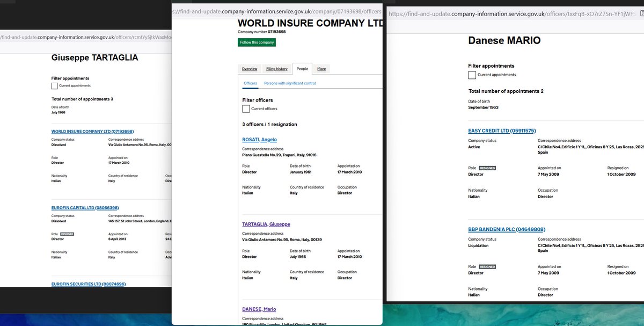Click the address bar of Giuseppe Tartaglia window
644x326 pixels.
(86, 37)
